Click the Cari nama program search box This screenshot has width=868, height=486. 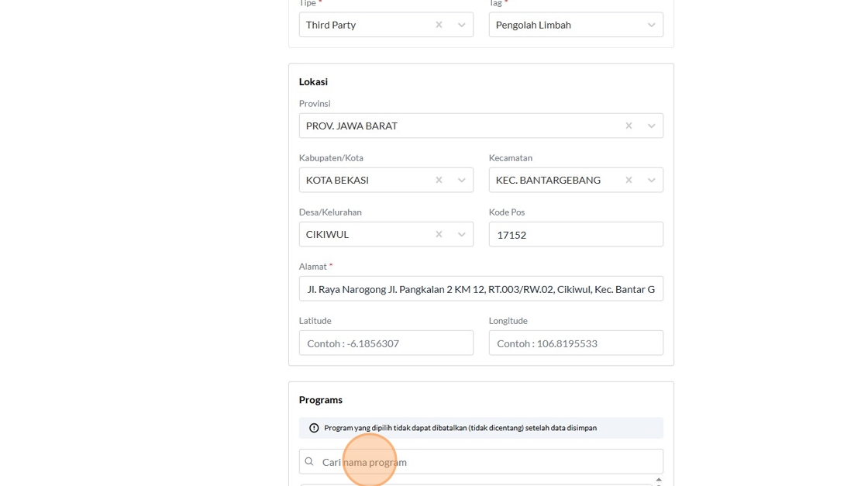coord(488,462)
